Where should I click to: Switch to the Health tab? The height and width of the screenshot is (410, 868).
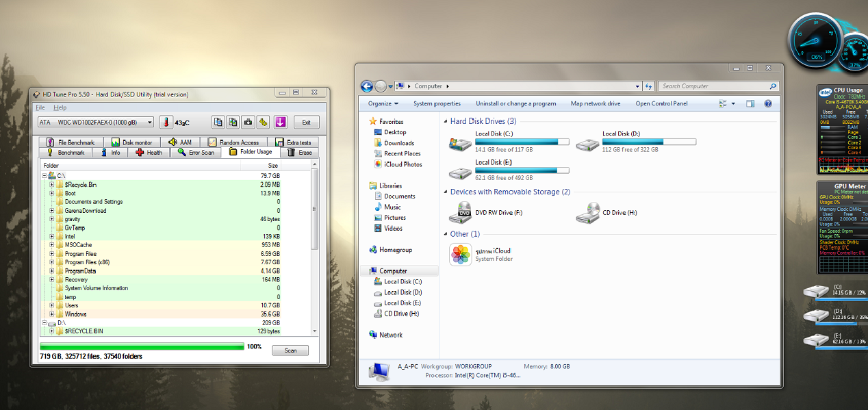point(149,153)
